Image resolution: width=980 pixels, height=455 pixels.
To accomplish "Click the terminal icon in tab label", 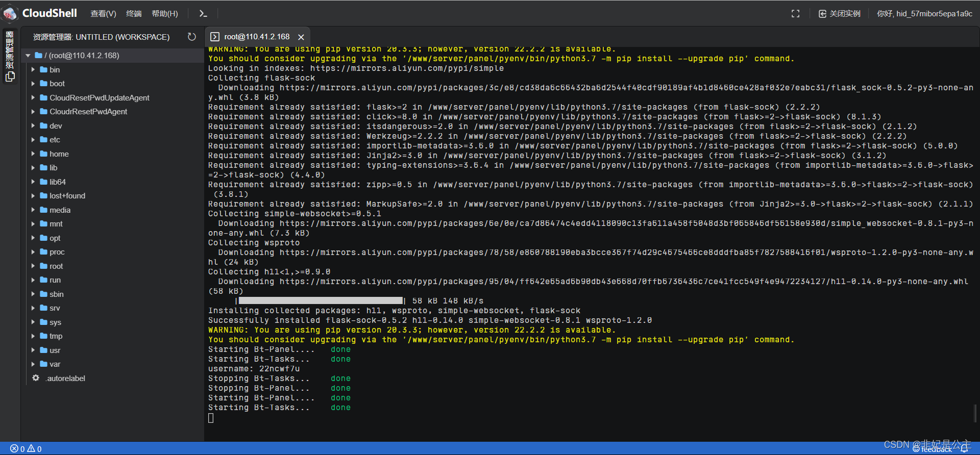I will tap(215, 37).
